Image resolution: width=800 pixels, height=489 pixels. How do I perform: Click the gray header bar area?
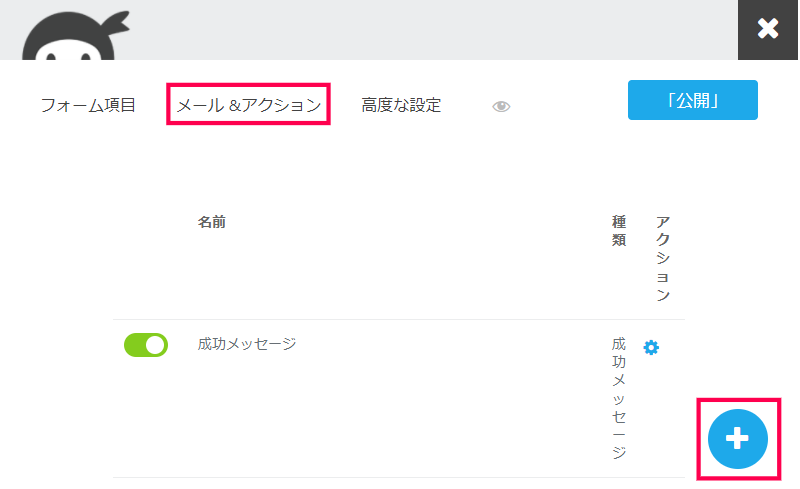408,30
